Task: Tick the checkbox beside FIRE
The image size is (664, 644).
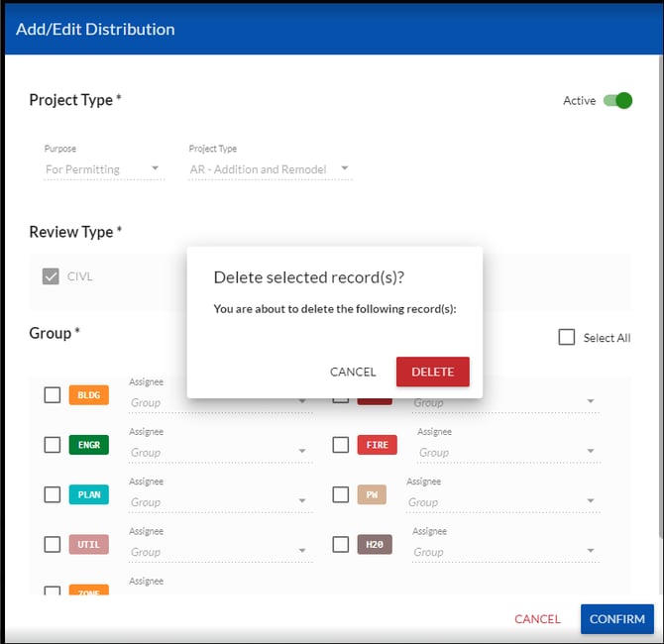Action: pos(340,445)
